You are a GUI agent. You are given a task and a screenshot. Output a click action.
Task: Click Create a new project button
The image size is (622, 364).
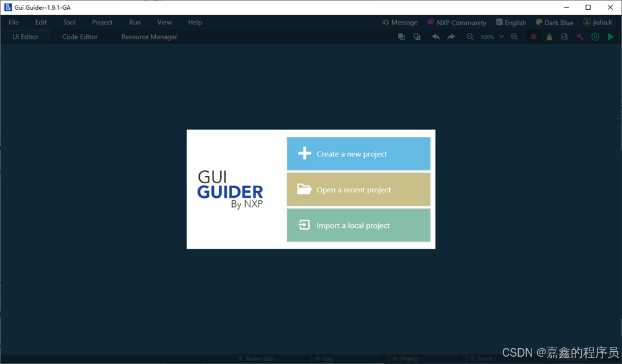click(359, 153)
